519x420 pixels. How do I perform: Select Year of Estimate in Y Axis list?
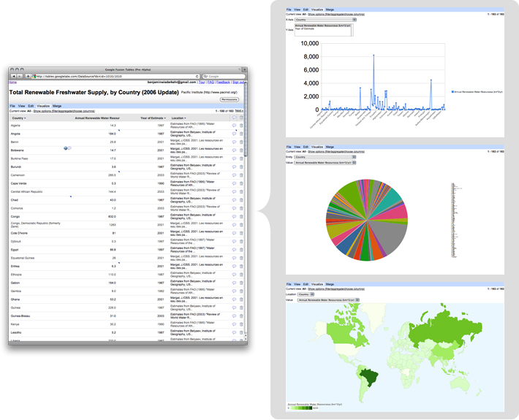tap(305, 28)
